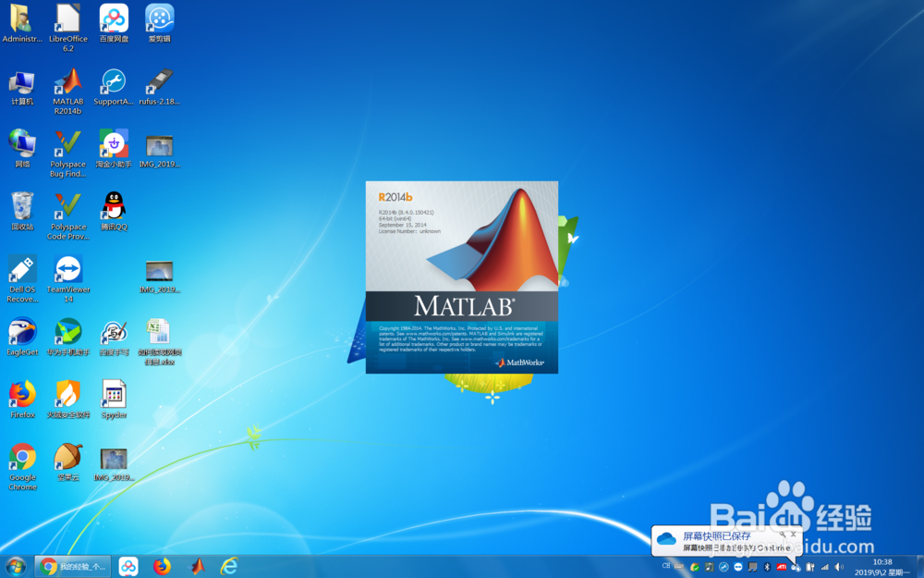
Task: Open the CH input language selector
Action: pyautogui.click(x=666, y=566)
